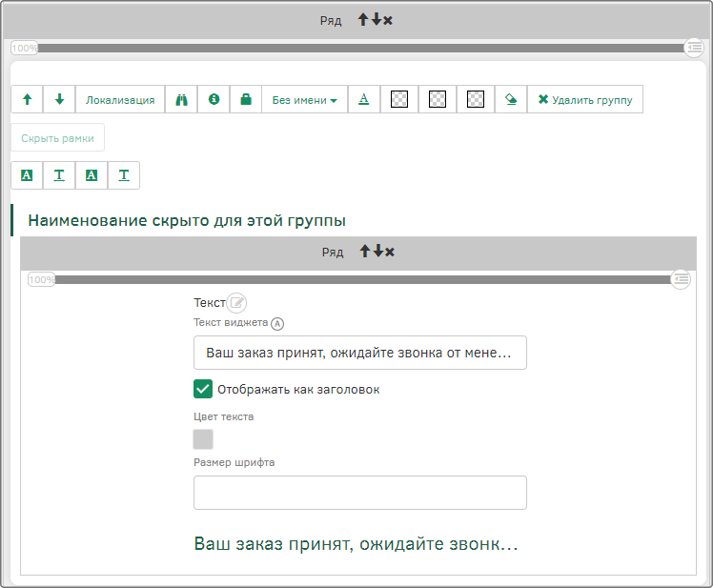Click the Удалить группу button
713x588 pixels.
pos(585,99)
